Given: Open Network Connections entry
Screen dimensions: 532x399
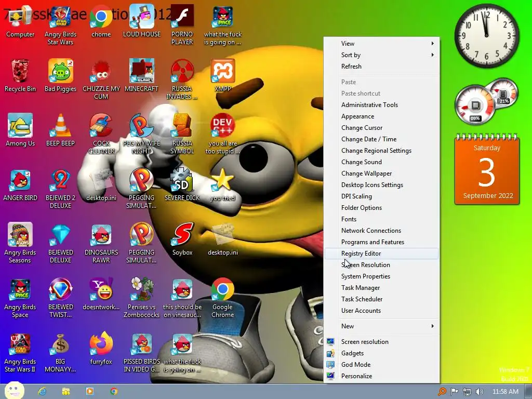Looking at the screenshot, I should pos(382,231).
